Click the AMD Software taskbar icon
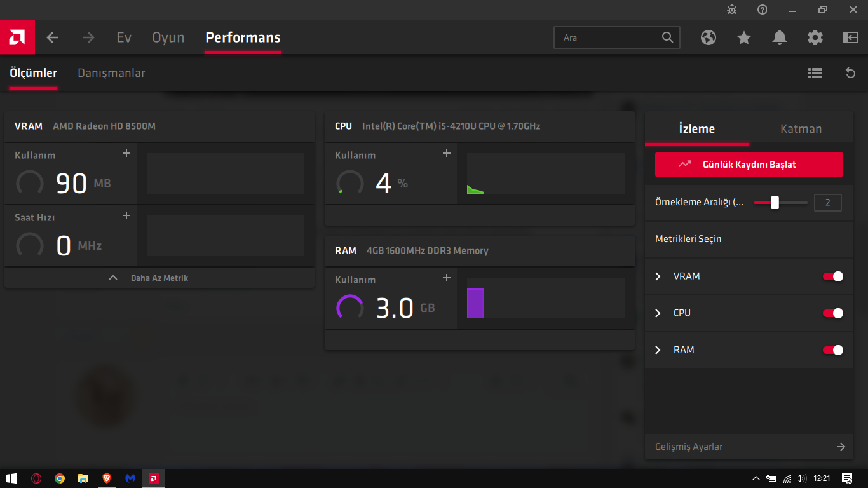This screenshot has height=488, width=868. click(153, 478)
